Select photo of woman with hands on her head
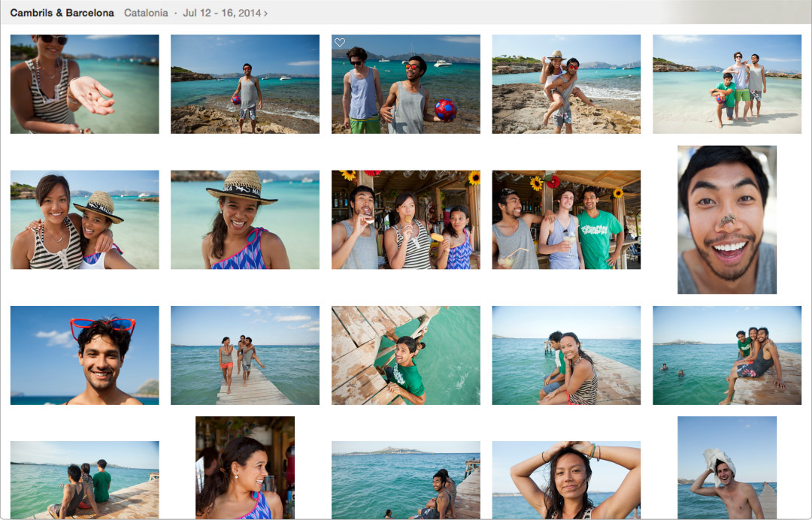 566,480
